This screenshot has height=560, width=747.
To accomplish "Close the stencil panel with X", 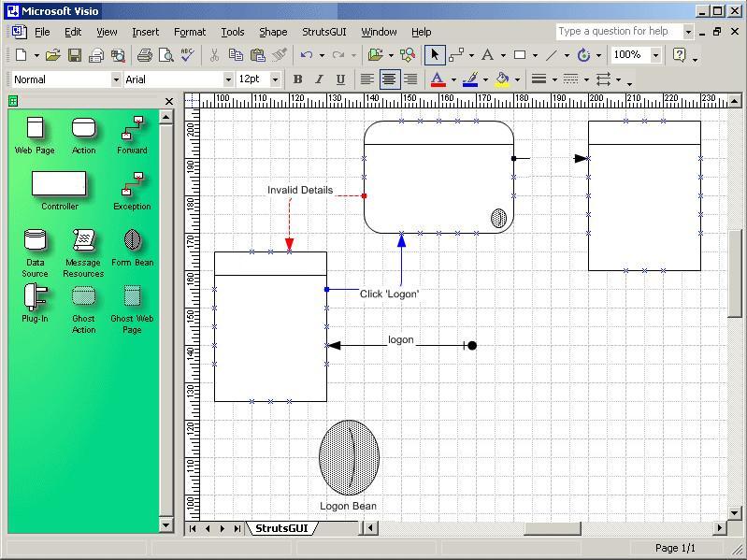I will [x=169, y=101].
